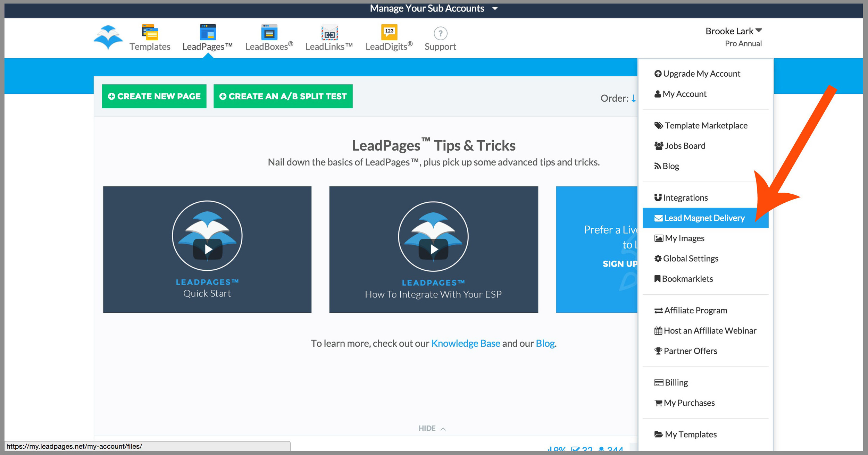Toggle the Order sort direction arrow
This screenshot has width=868, height=455.
click(633, 99)
